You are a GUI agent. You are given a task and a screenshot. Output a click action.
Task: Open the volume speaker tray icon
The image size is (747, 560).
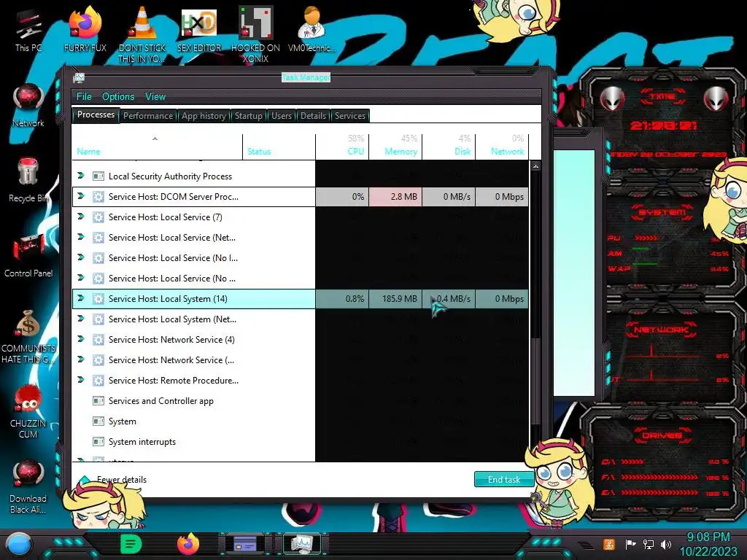point(666,544)
